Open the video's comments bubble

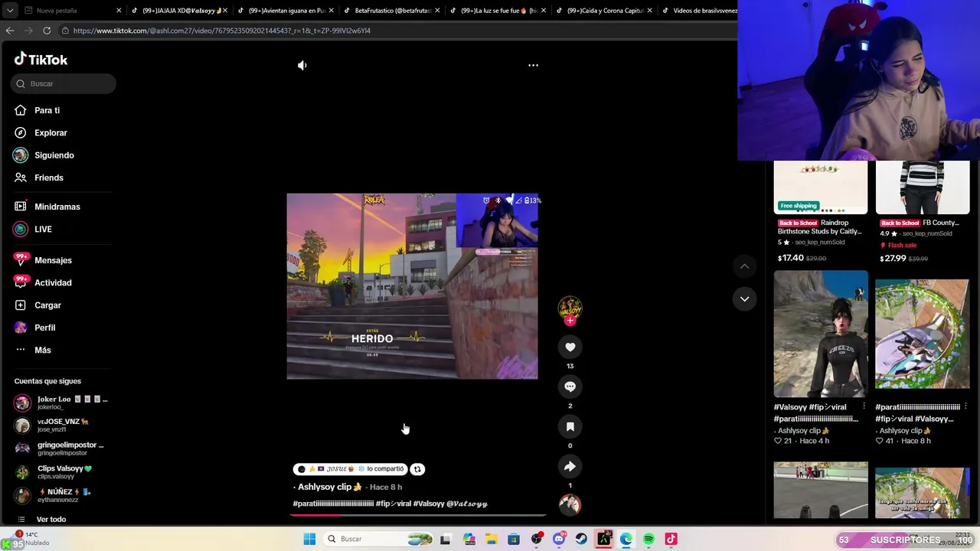[x=570, y=386]
